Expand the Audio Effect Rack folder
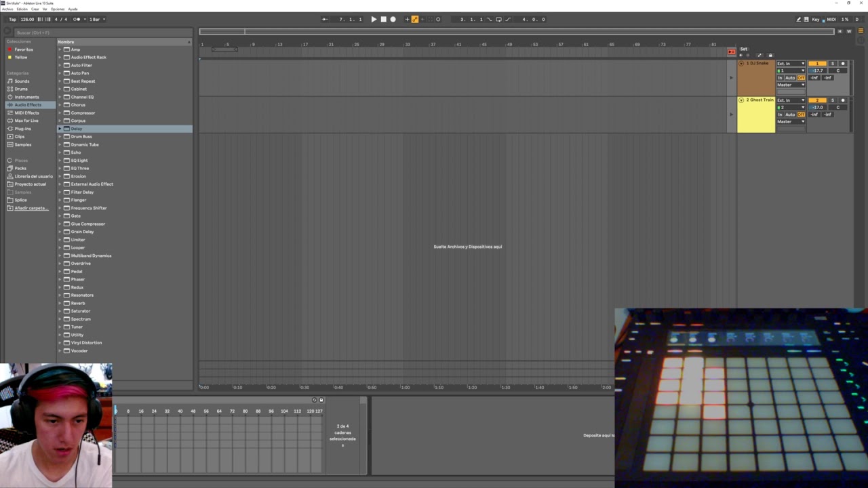Screen dimensions: 868x488 pos(60,57)
